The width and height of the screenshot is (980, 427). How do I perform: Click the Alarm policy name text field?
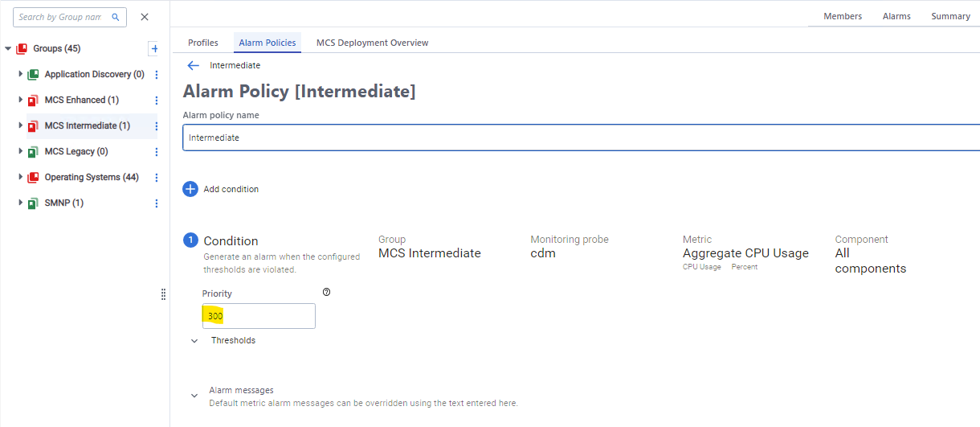[578, 138]
